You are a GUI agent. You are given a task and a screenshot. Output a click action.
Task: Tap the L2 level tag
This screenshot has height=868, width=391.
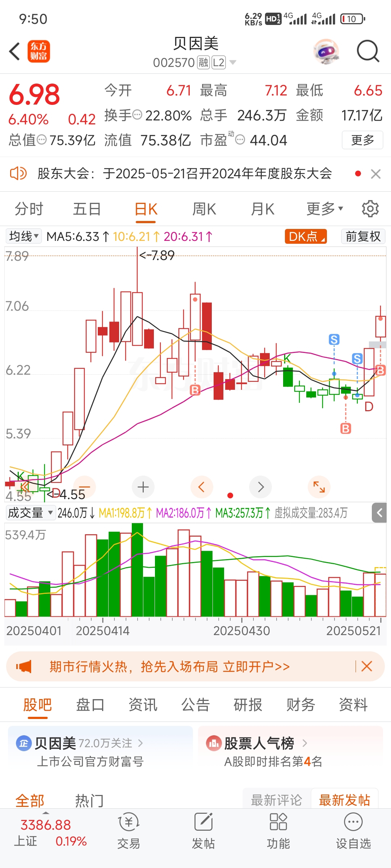219,63
